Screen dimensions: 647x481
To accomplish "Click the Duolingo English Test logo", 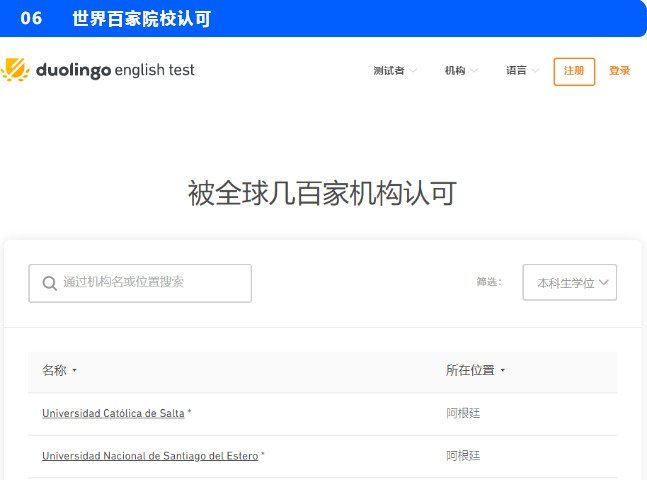I will [x=98, y=70].
